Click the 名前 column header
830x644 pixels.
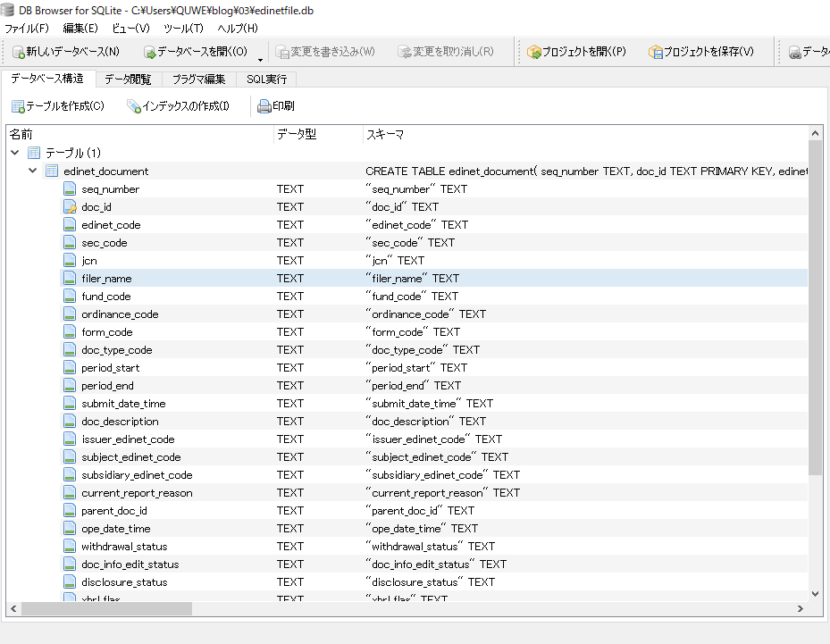click(x=139, y=134)
